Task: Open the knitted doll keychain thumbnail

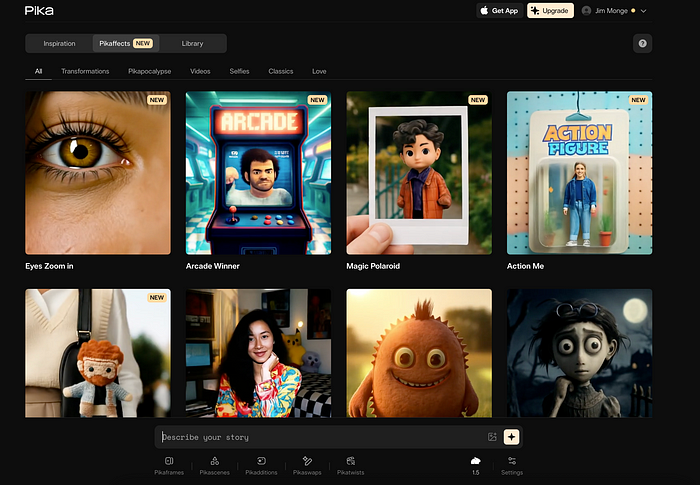Action: 98,353
